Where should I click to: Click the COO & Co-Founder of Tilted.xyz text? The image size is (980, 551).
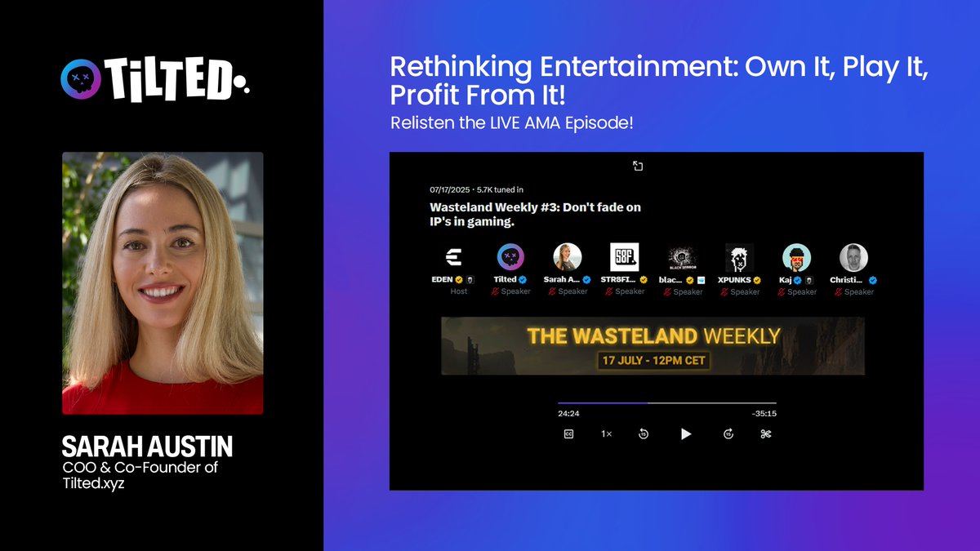140,475
